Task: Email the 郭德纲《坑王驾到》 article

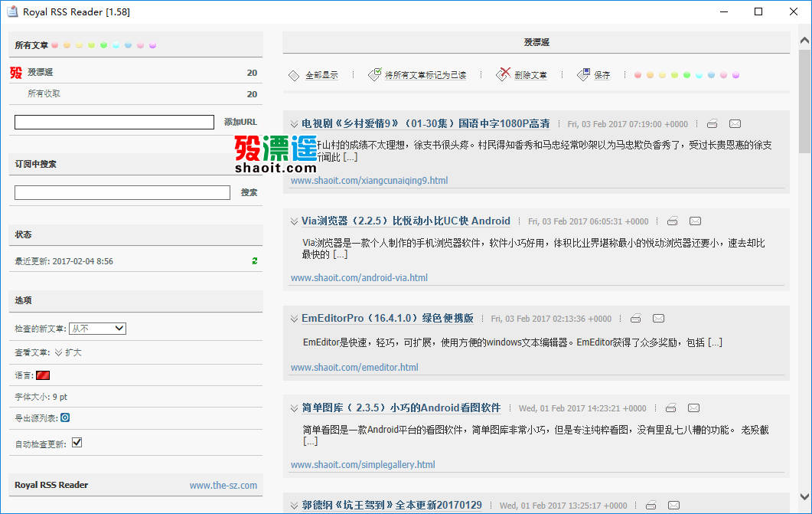Action: pos(673,506)
